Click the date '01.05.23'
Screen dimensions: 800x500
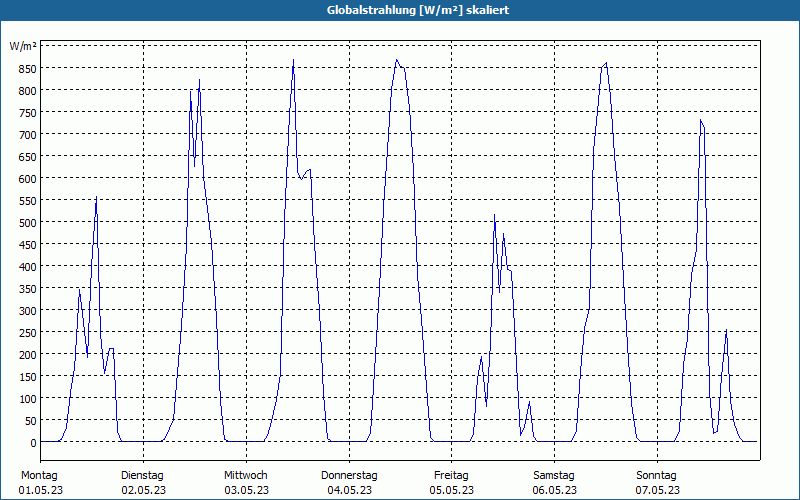tap(41, 490)
